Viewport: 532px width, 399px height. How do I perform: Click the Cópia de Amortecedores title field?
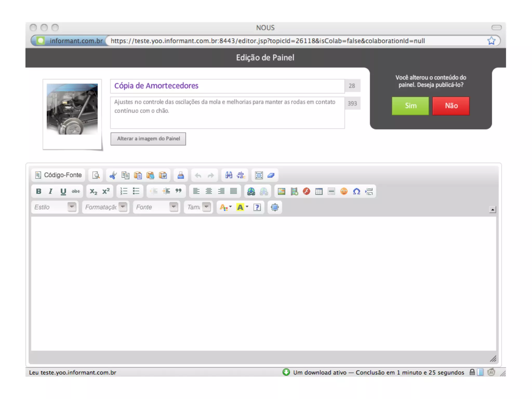click(x=227, y=86)
